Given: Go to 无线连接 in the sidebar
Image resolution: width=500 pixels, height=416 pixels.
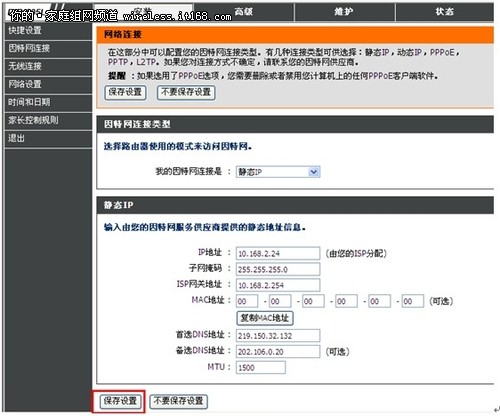Looking at the screenshot, I should 49,66.
